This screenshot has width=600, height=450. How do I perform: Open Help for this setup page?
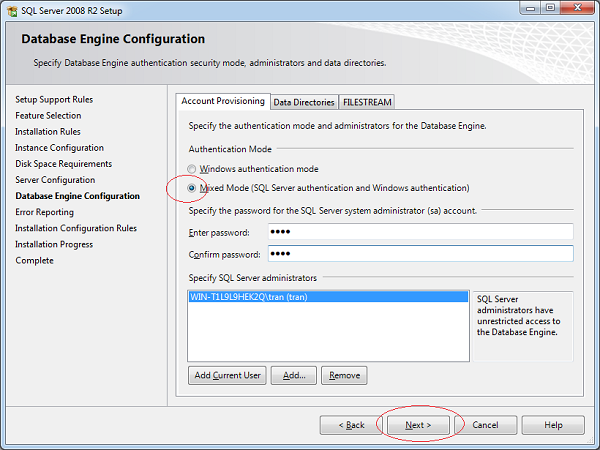pyautogui.click(x=553, y=425)
